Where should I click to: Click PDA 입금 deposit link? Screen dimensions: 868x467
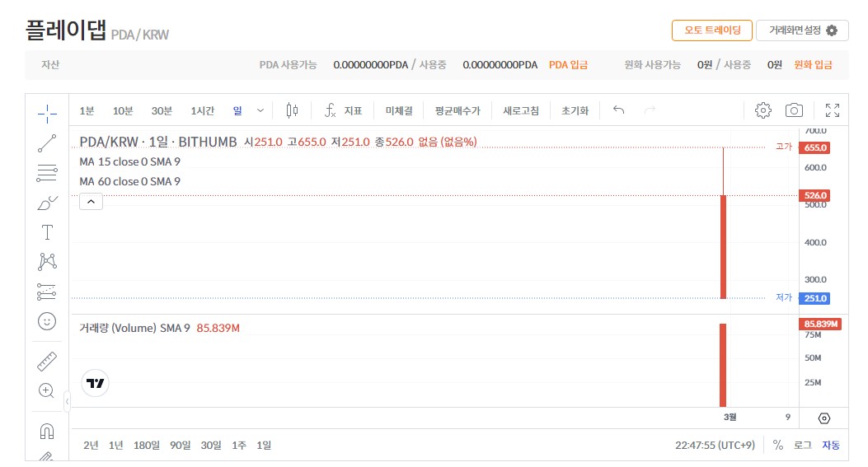[x=568, y=65]
